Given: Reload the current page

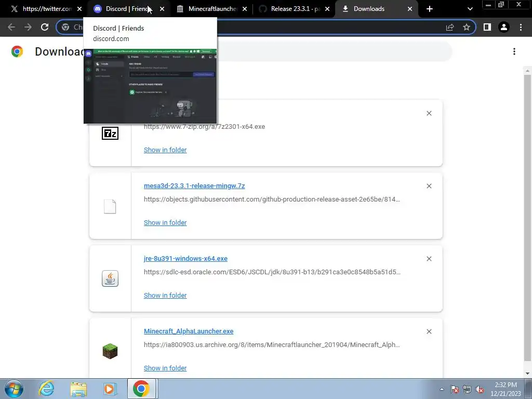Looking at the screenshot, I should tap(45, 27).
